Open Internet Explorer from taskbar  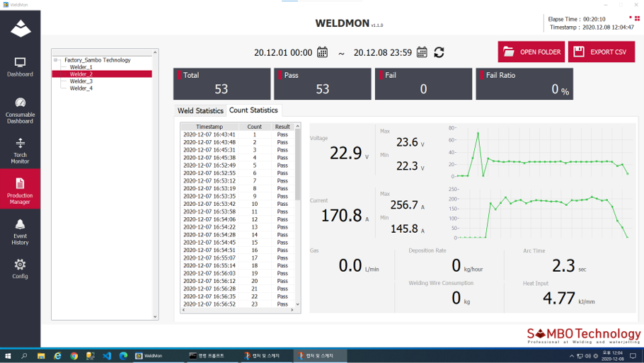[57, 356]
